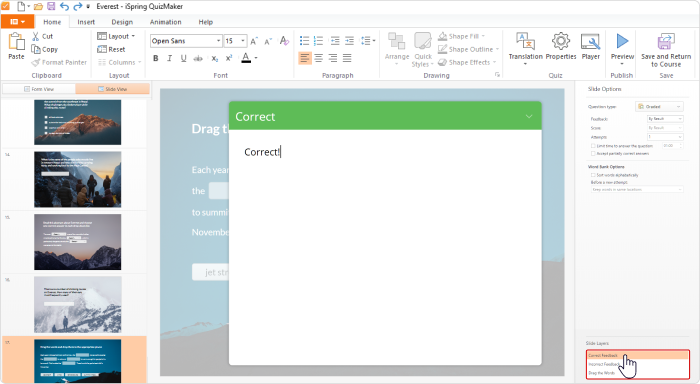Open the Help ribbon tab
This screenshot has width=700, height=384.
205,22
